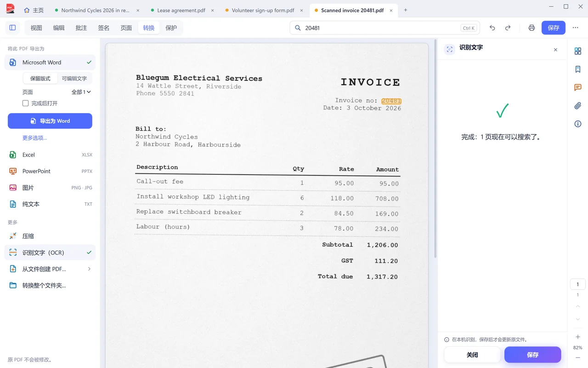Print the document using the printer icon
The image size is (588, 368).
(531, 28)
